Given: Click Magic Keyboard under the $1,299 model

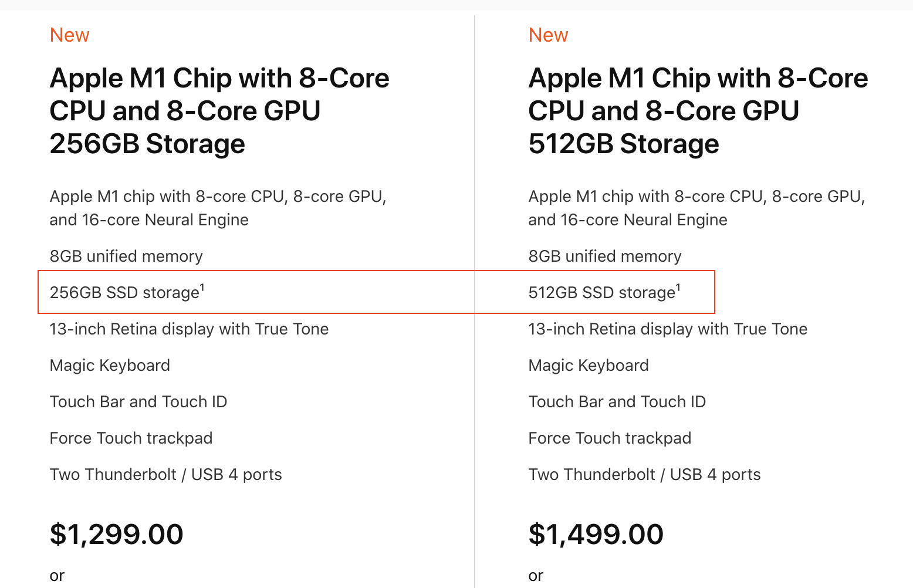Looking at the screenshot, I should [x=110, y=366].
